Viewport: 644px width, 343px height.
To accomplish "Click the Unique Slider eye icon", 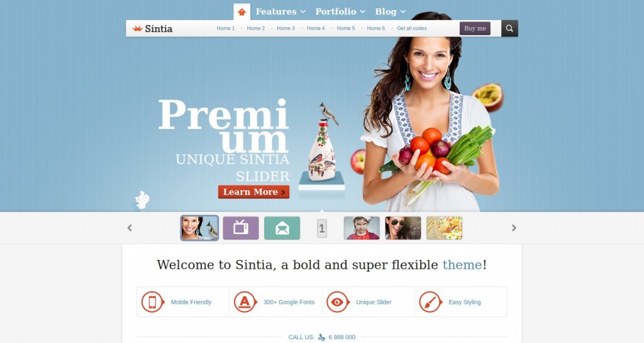I will click(x=338, y=302).
